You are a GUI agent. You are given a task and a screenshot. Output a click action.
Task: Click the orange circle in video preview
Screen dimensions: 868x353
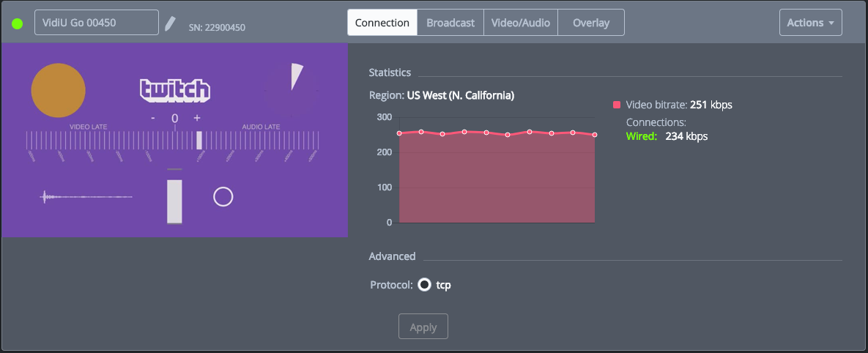(59, 90)
